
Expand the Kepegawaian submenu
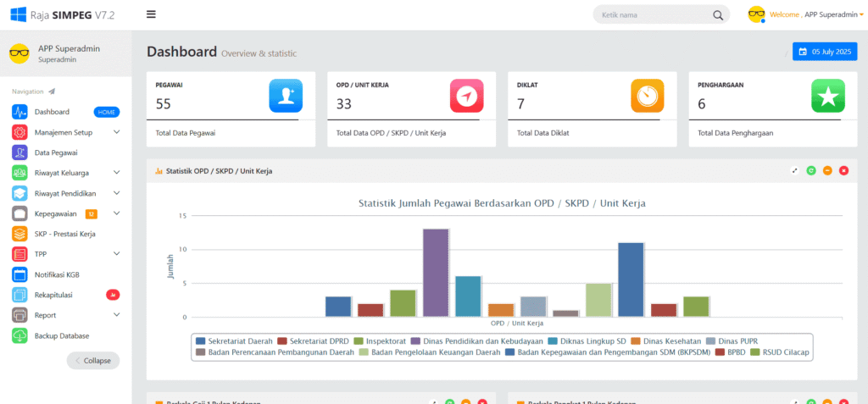[116, 213]
